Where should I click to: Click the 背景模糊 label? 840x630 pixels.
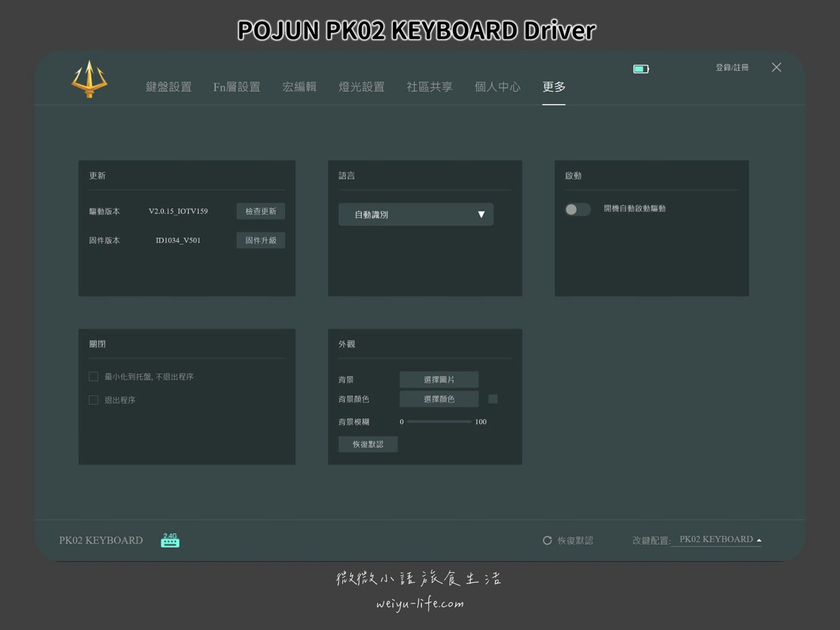pos(353,422)
